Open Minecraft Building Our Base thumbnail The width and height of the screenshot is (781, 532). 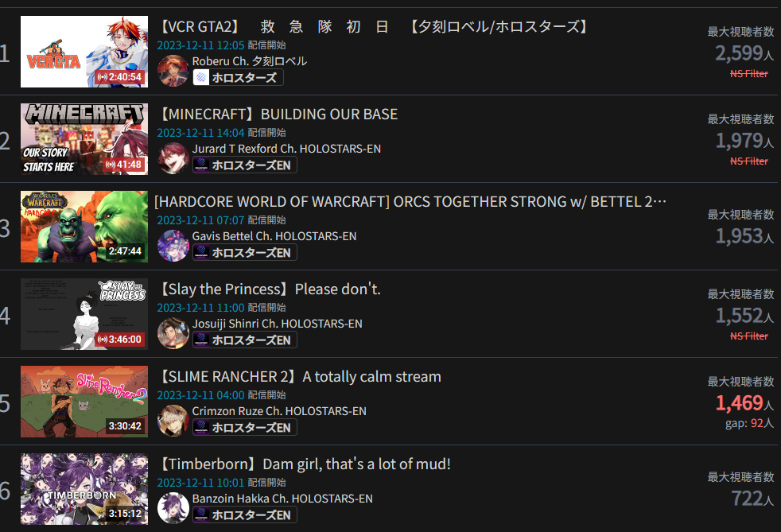tap(84, 139)
